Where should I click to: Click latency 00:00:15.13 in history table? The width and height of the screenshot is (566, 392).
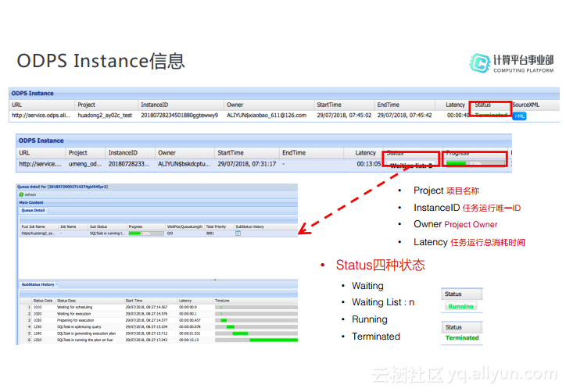pos(188,340)
